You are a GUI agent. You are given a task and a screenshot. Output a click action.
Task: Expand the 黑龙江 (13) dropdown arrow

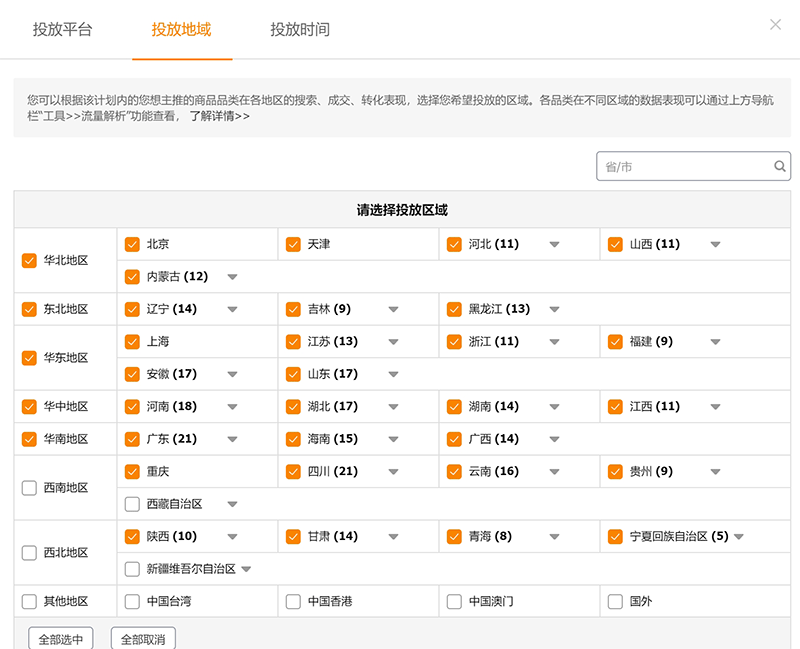tap(554, 309)
